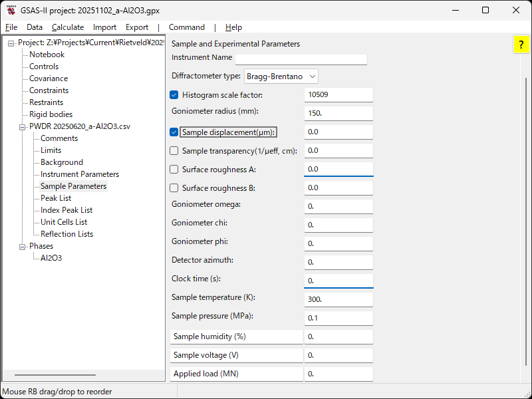Uncheck the Sample displacement checkbox
This screenshot has width=532, height=399.
[175, 132]
